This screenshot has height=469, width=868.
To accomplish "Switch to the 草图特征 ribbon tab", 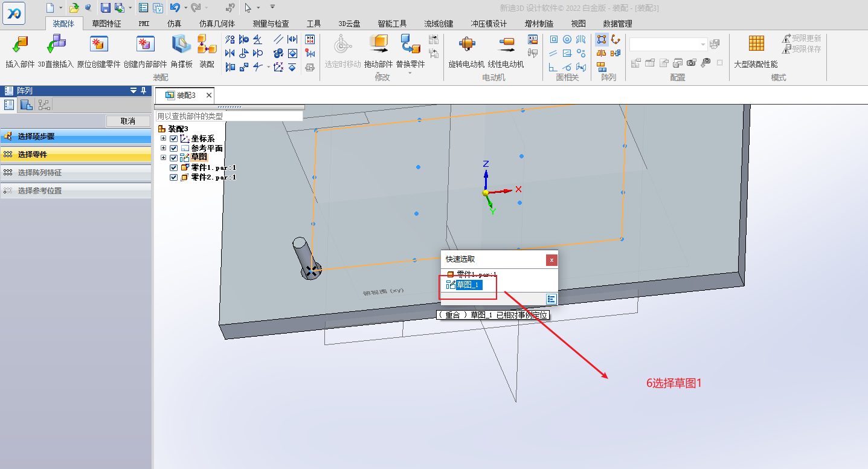I will [x=106, y=24].
